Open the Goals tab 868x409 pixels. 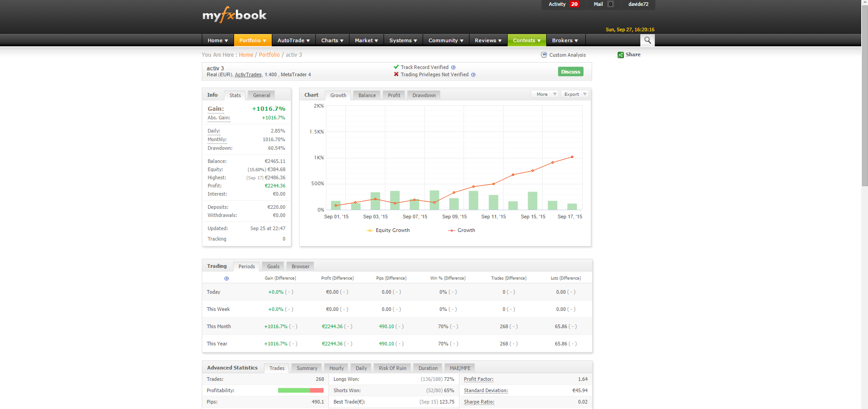click(273, 266)
